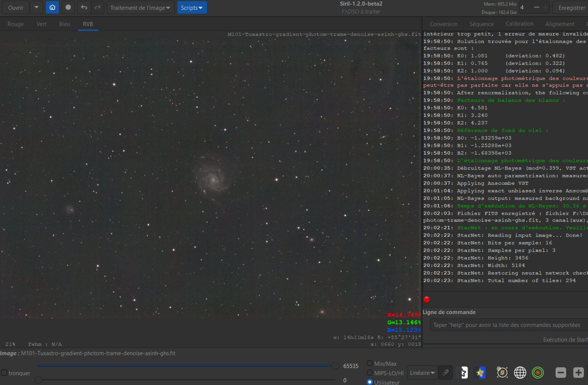Select the Min/Max radio option

coord(370,363)
